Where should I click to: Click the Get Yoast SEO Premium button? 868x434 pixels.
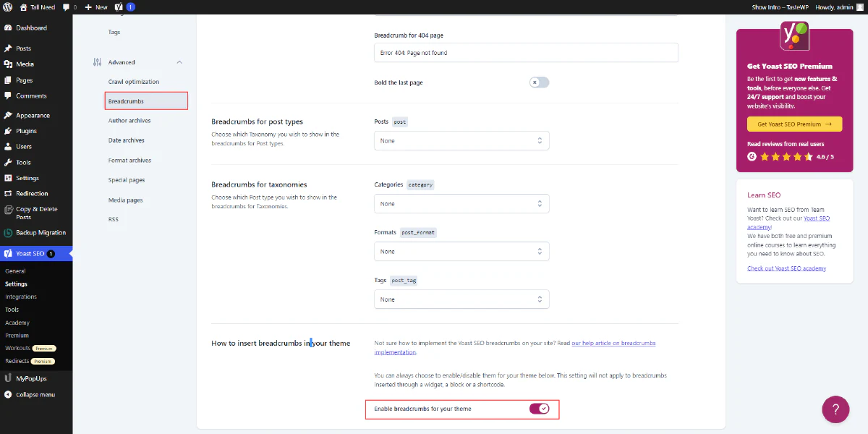click(x=793, y=124)
